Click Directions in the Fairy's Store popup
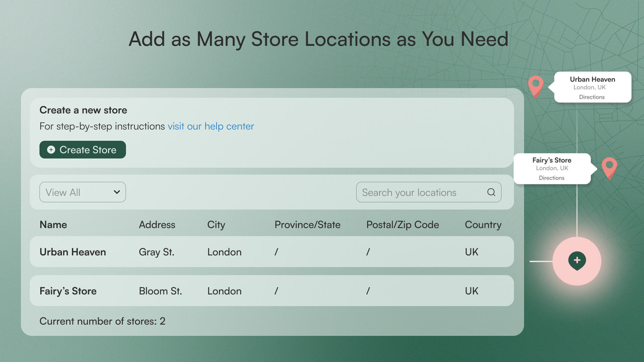 click(x=551, y=177)
